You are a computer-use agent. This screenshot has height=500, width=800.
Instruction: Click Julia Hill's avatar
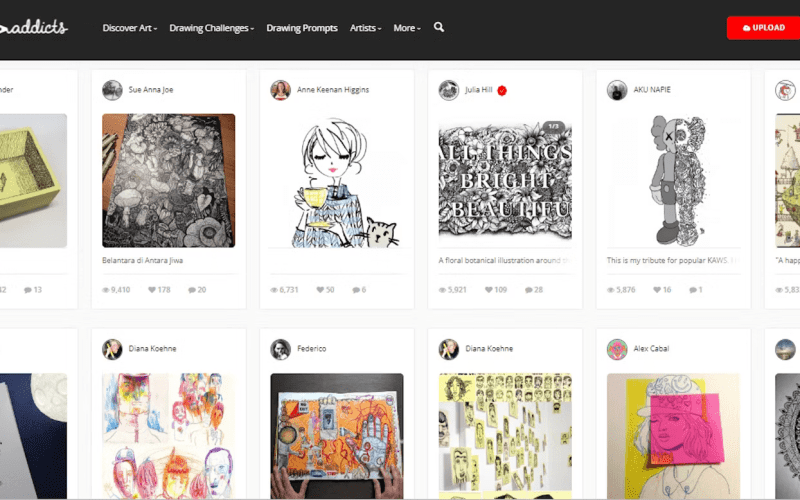449,90
